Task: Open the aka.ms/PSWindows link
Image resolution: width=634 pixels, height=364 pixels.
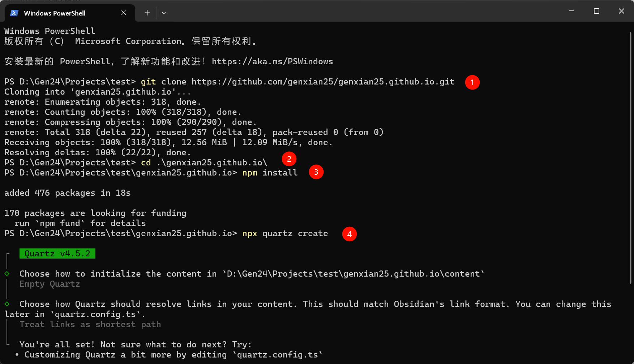Action: click(272, 62)
